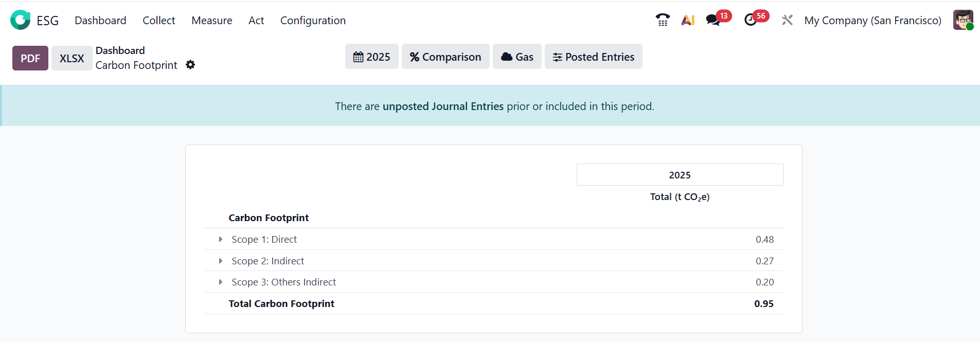Follow the unposted Journal Entries link
980x343 pixels.
(443, 106)
